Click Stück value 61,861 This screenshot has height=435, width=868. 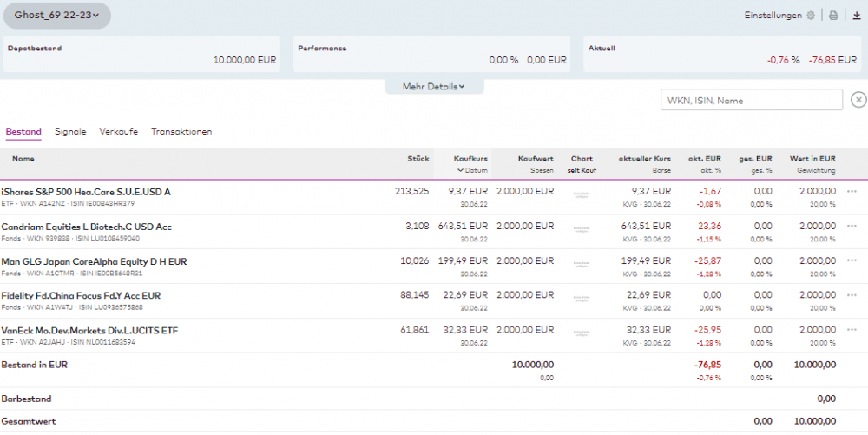tap(415, 330)
